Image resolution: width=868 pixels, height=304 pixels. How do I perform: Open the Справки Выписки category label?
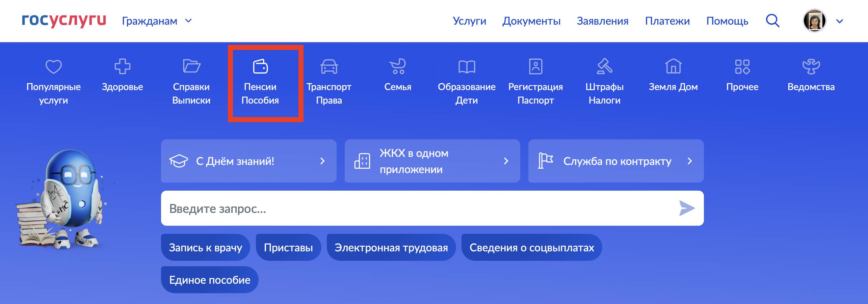coord(191,93)
